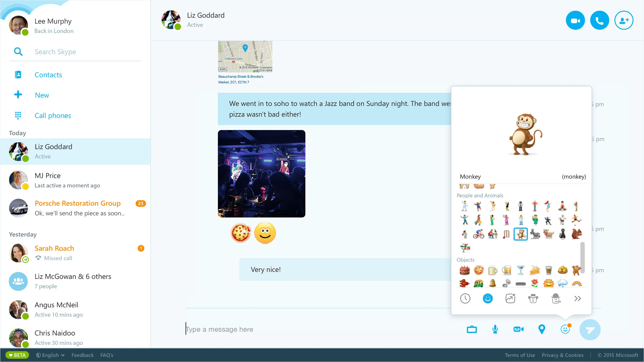Open the Liz Goddard conversation

coord(75,152)
